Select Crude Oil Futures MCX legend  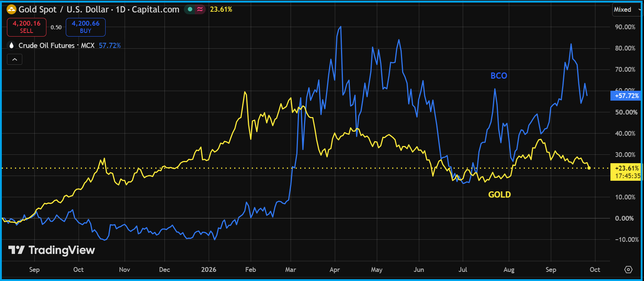click(x=56, y=45)
